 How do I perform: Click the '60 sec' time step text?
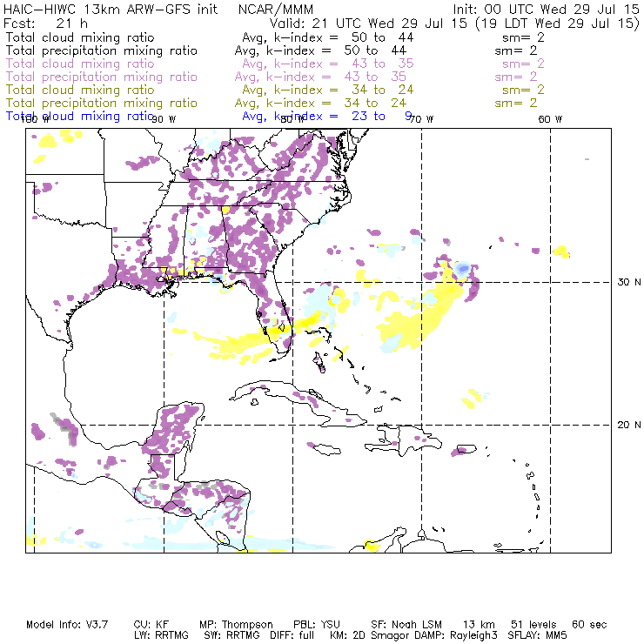589,625
